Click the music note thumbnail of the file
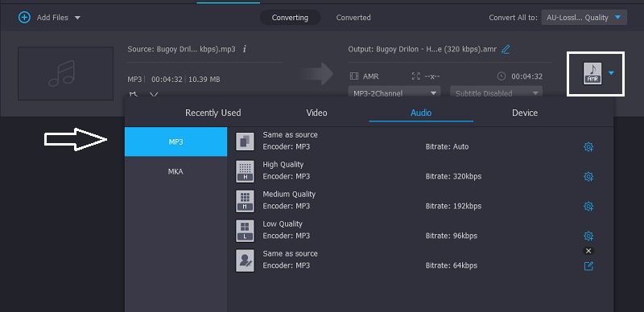 click(65, 73)
